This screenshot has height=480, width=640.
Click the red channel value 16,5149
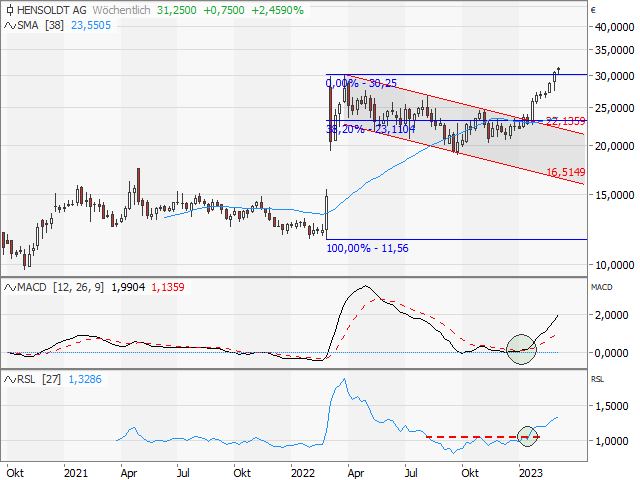coord(566,172)
